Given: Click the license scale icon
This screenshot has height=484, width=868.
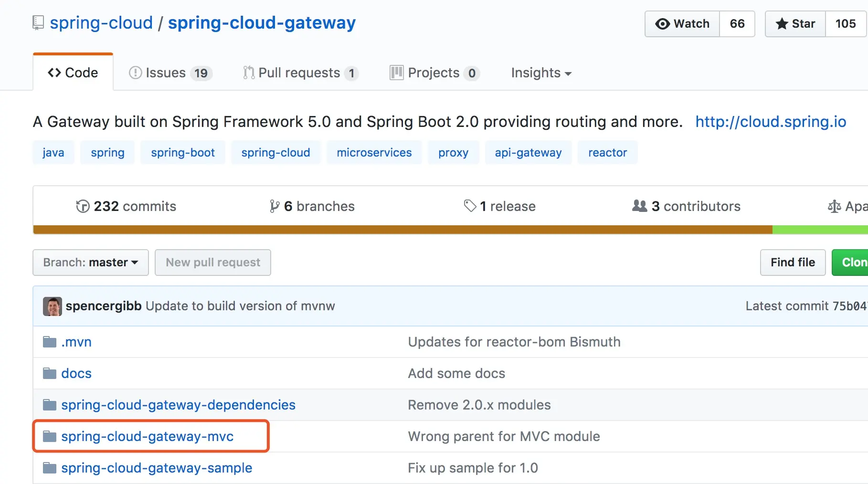Looking at the screenshot, I should coord(834,206).
